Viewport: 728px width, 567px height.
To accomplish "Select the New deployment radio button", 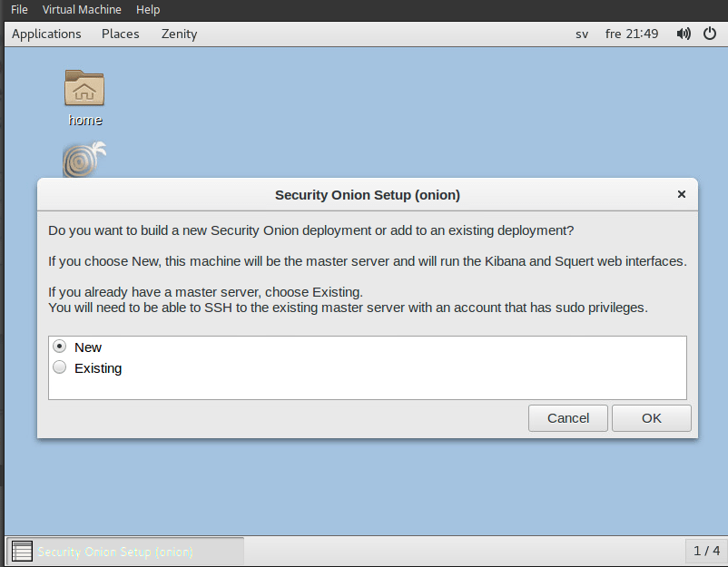I will pyautogui.click(x=60, y=347).
